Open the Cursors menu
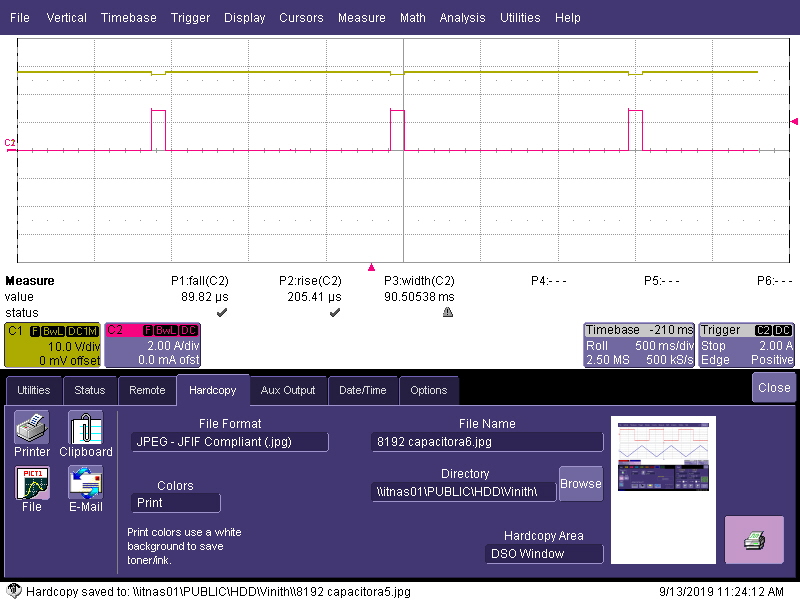Image resolution: width=800 pixels, height=600 pixels. [301, 18]
